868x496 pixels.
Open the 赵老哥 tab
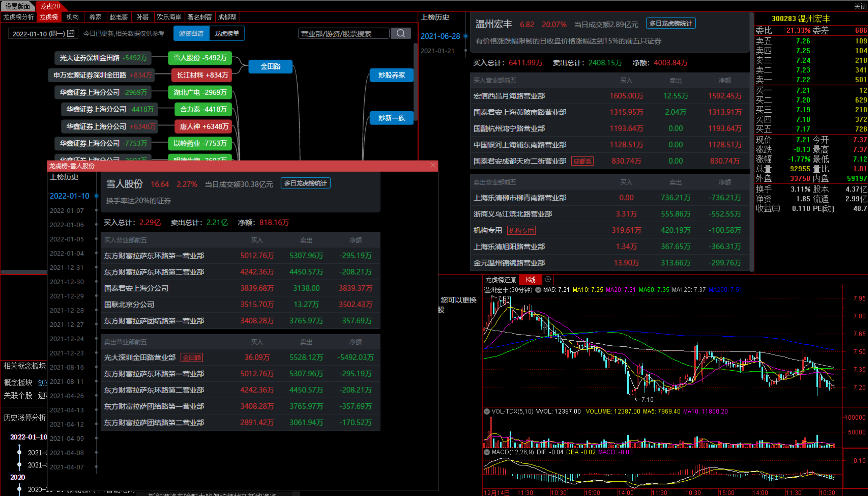(119, 17)
